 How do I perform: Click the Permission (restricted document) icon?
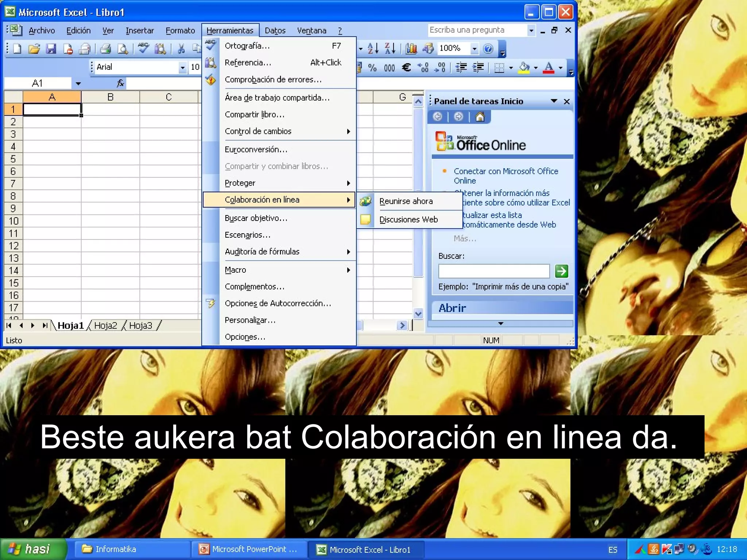(68, 48)
